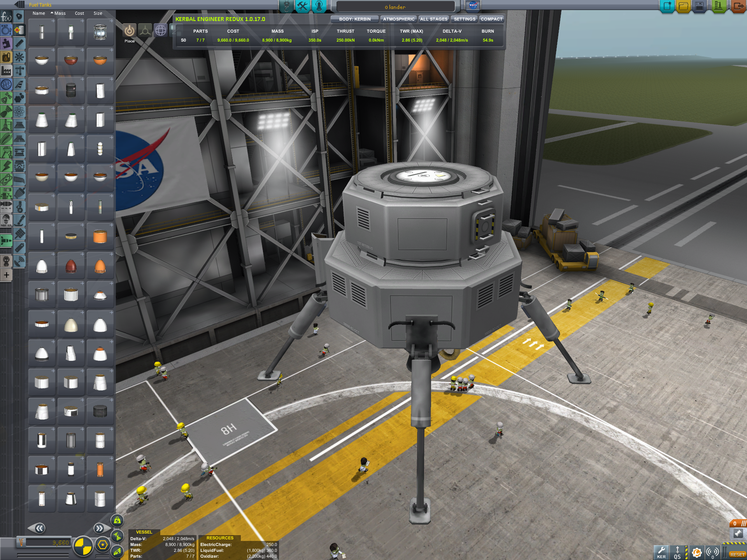Screen dimensions: 747x560
Task: Select the Place gizmo tool
Action: [130, 30]
